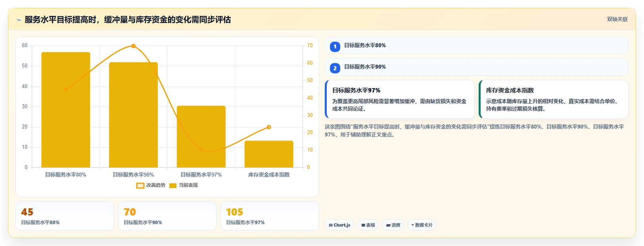Image resolution: width=644 pixels, height=246 pixels.
Task: Click the x-axis label 库存资金成本指数
Action: click(269, 175)
